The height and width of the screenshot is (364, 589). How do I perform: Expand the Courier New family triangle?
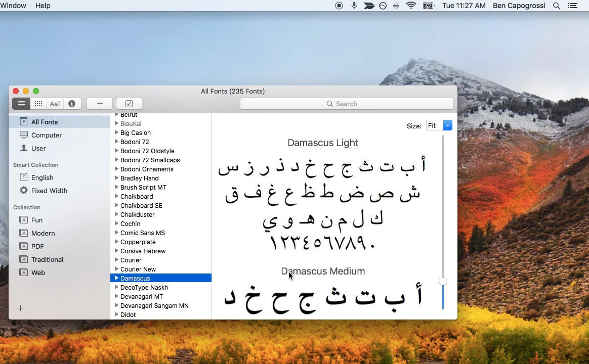click(116, 269)
